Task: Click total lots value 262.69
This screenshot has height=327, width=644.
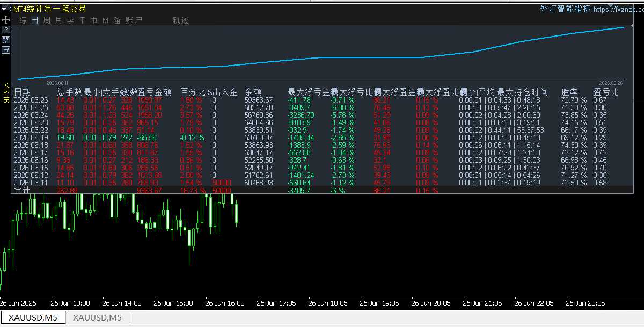Action: point(67,191)
